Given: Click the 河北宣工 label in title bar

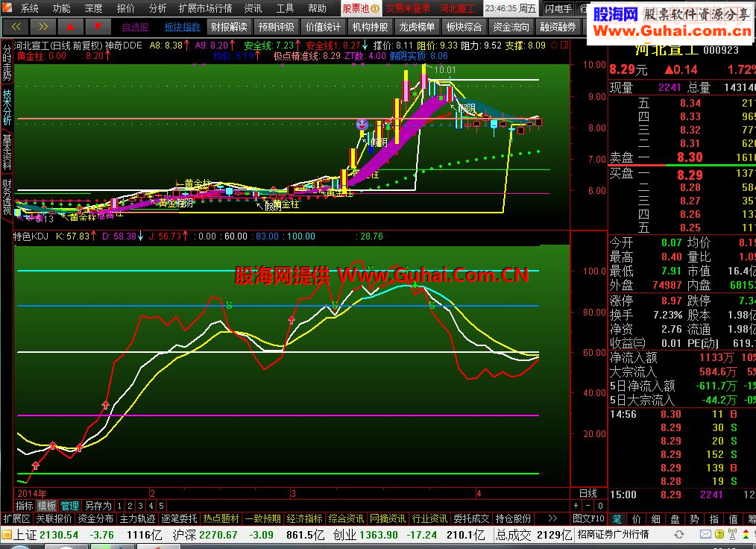Looking at the screenshot, I should click(457, 8).
